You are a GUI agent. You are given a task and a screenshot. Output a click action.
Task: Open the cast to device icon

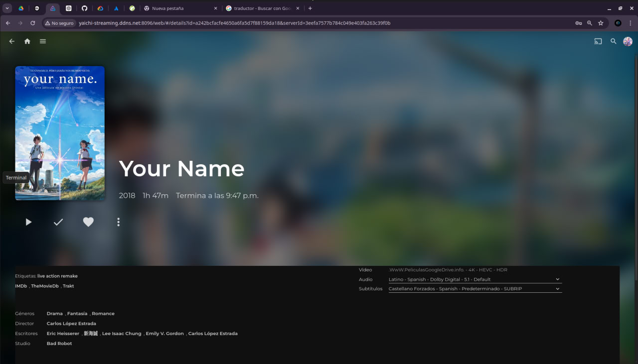(x=598, y=41)
